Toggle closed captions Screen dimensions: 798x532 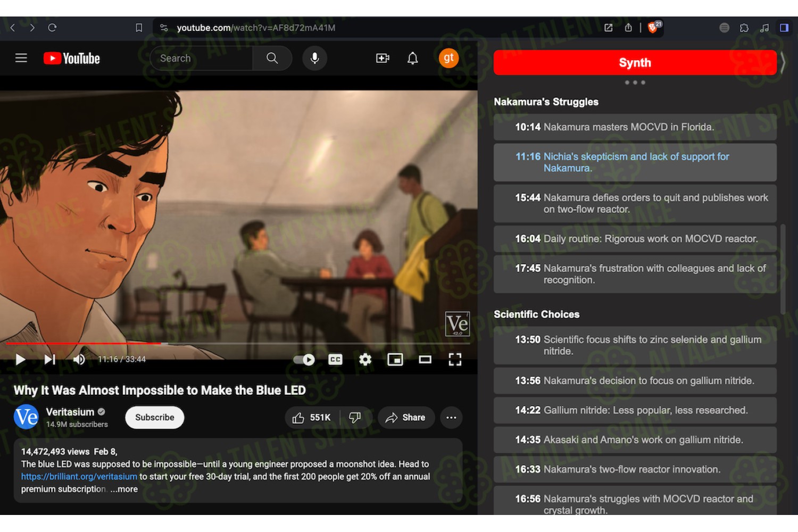[335, 360]
